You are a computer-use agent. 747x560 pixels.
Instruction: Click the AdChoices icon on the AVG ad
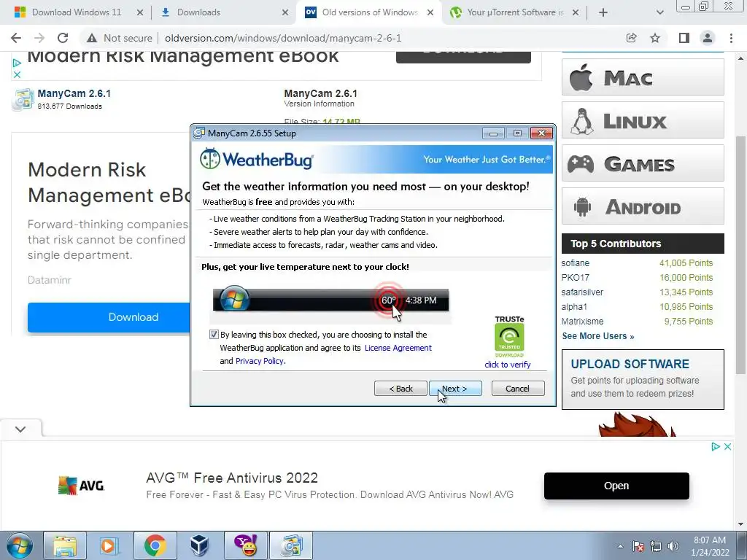715,447
